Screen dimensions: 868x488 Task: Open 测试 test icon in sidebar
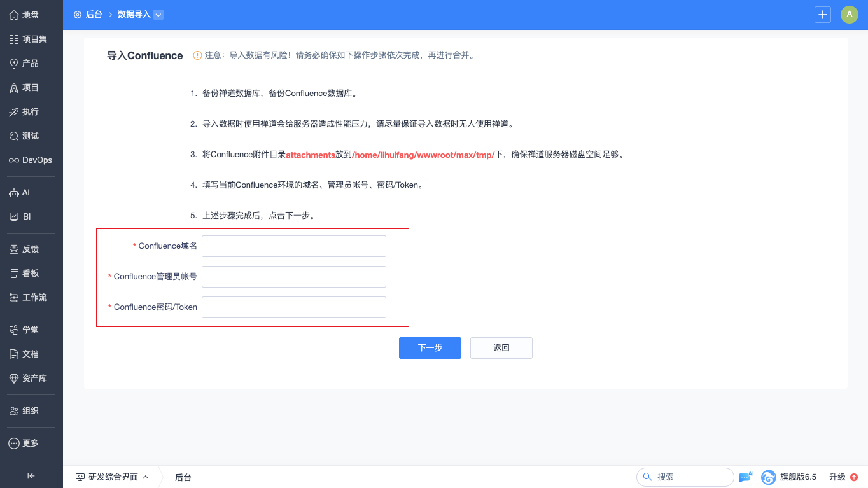click(x=14, y=136)
